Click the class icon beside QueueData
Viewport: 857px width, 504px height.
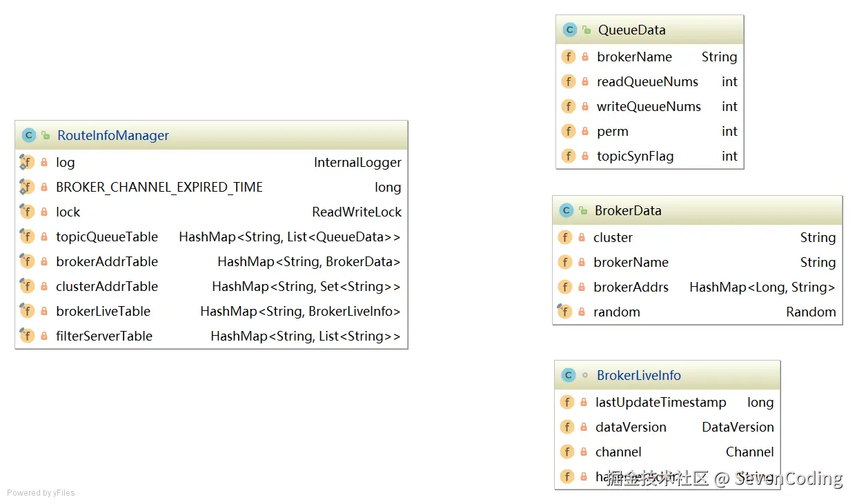pyautogui.click(x=569, y=30)
